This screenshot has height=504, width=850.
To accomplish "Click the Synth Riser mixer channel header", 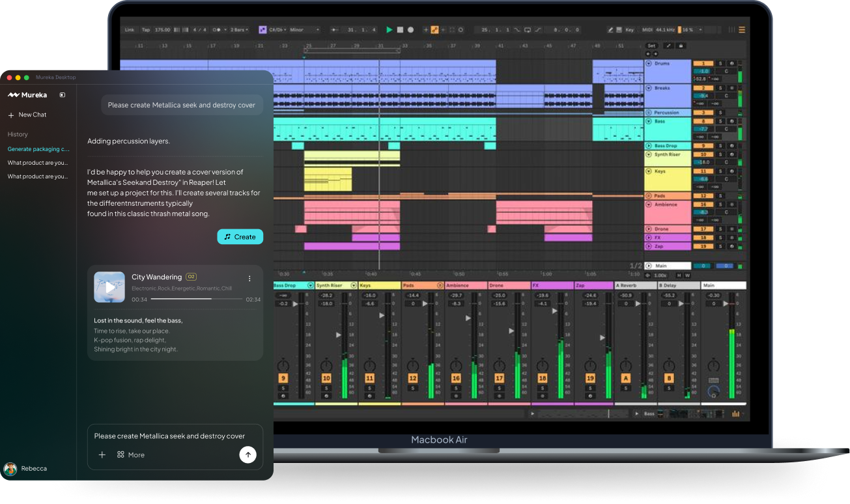I will (x=336, y=285).
